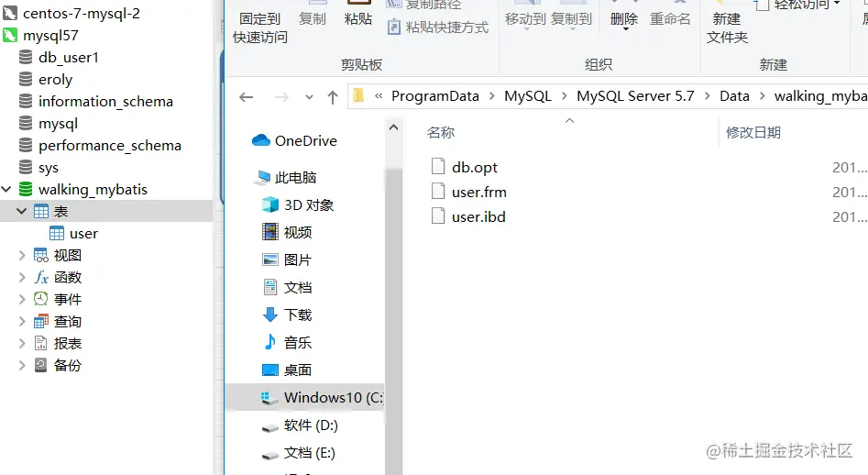The width and height of the screenshot is (868, 475).
Task: Click the 函数 fx icon
Action: point(41,277)
